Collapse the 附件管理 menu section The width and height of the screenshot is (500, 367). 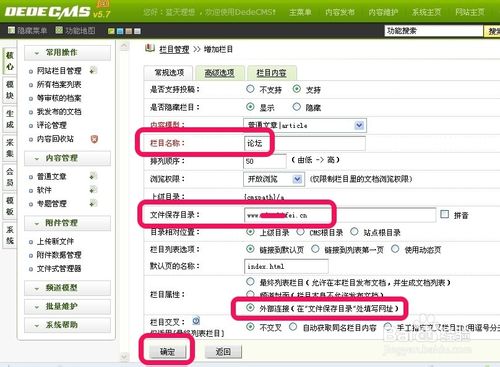[x=67, y=223]
